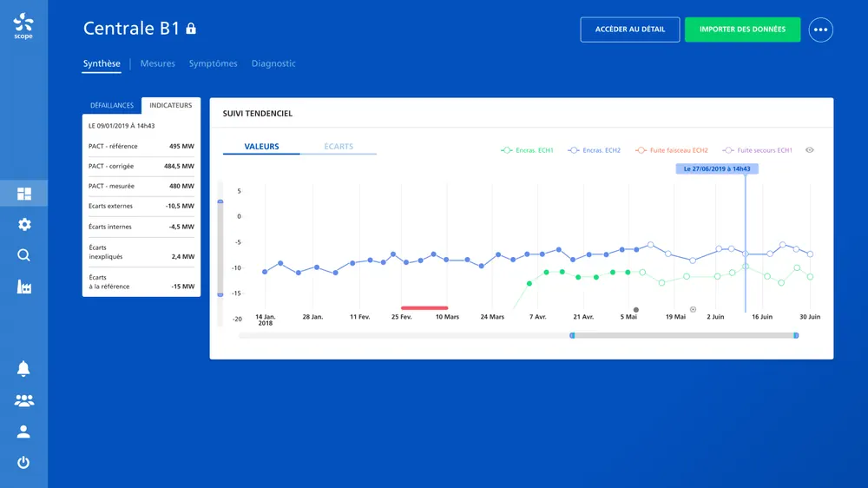The height and width of the screenshot is (488, 868).
Task: Open notifications bell icon
Action: coord(23,368)
